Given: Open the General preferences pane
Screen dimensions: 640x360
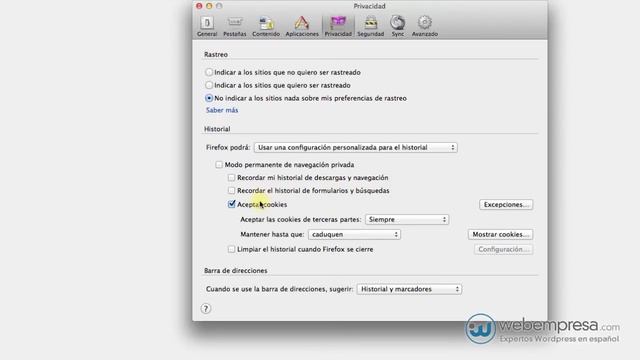Looking at the screenshot, I should [x=207, y=26].
